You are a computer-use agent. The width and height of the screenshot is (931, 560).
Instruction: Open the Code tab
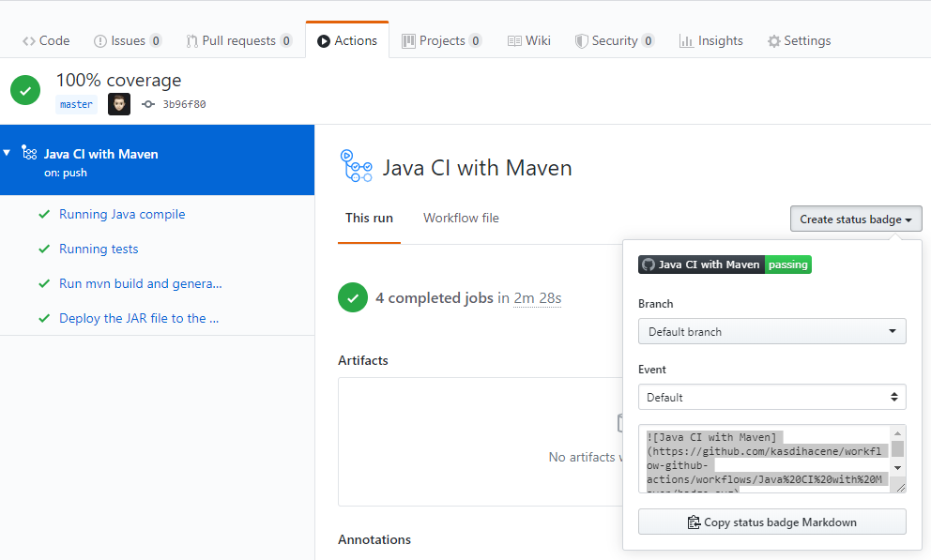click(x=46, y=40)
